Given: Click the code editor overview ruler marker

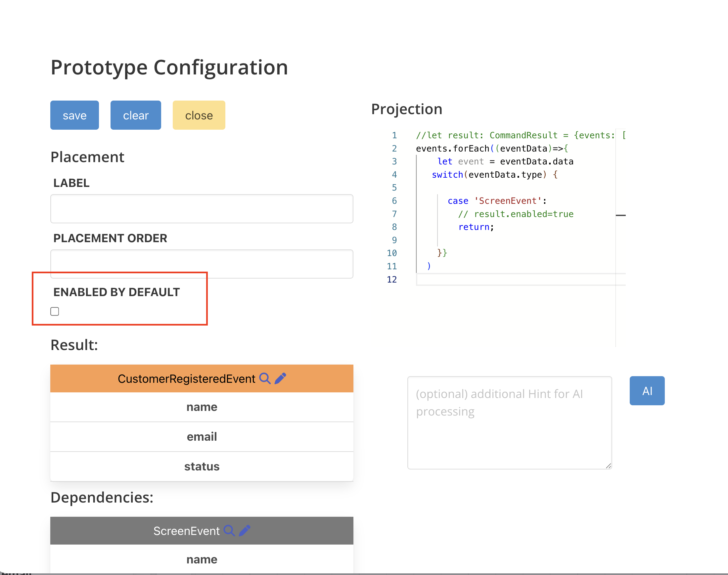Looking at the screenshot, I should [620, 215].
